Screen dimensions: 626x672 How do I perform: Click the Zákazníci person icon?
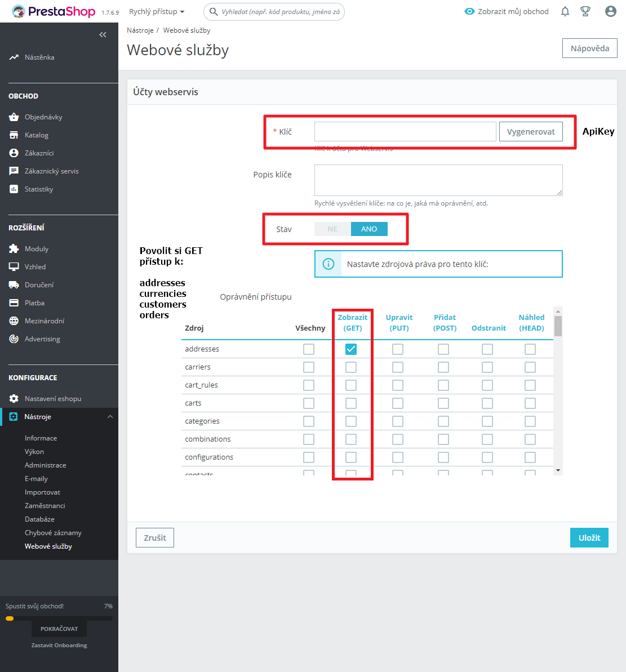point(14,153)
